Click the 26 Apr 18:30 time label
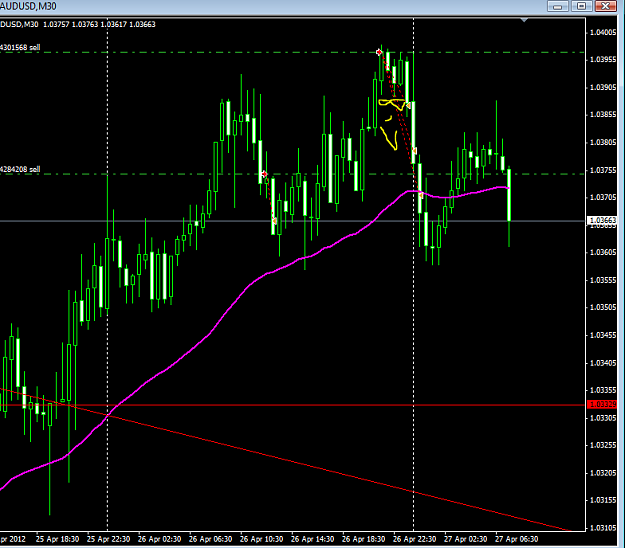Screen dimensions: 625x548 coord(364,539)
